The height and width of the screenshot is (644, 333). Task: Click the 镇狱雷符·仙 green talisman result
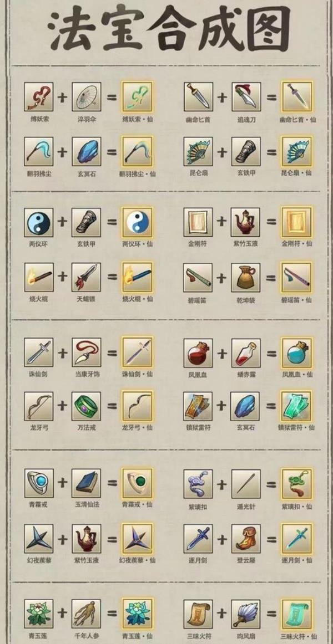point(297,406)
